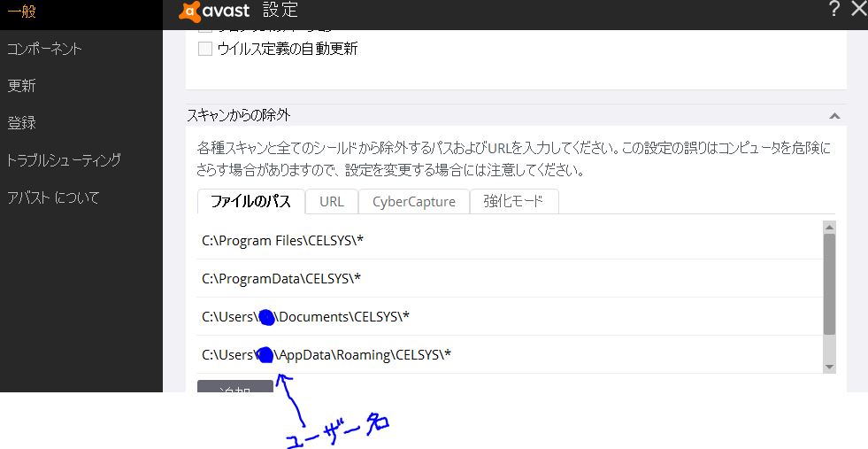Click the exclusion list scrollbar down arrow
The height and width of the screenshot is (449, 868).
point(829,367)
